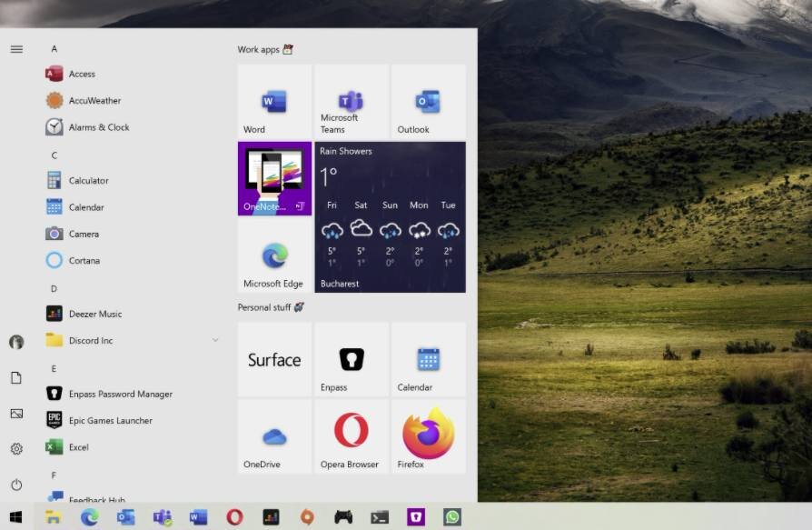The width and height of the screenshot is (812, 530).
Task: Open the Outlook tile
Action: click(429, 102)
